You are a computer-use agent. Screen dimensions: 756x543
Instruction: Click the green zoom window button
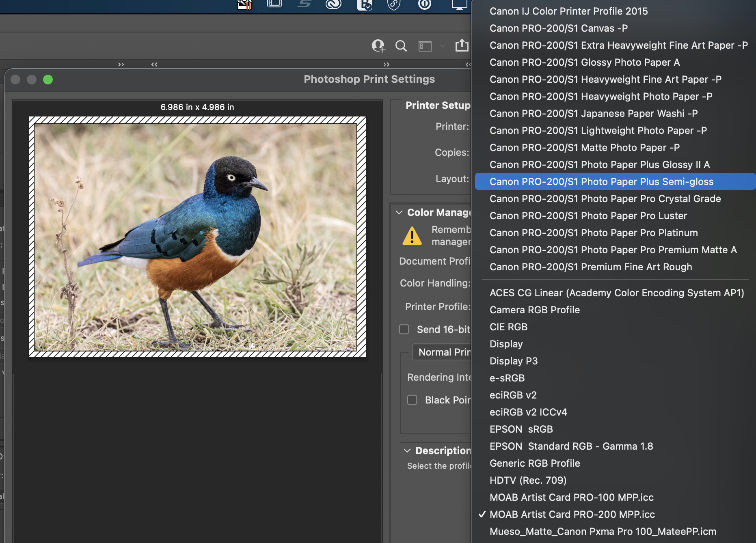pyautogui.click(x=48, y=80)
